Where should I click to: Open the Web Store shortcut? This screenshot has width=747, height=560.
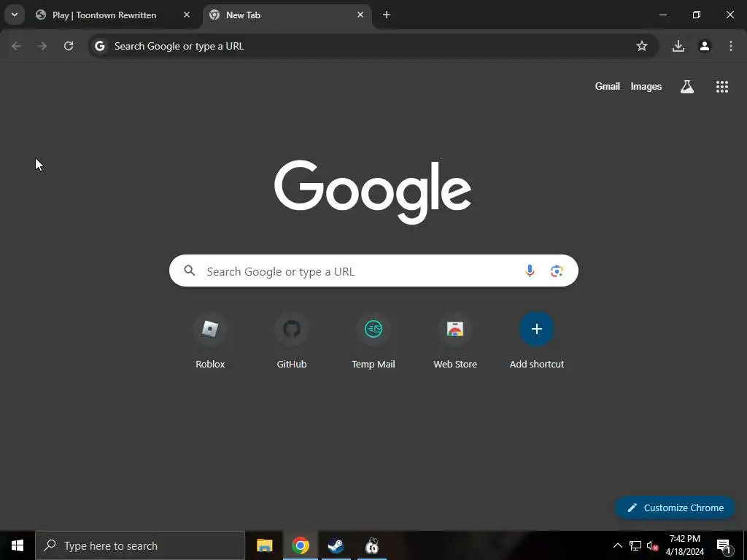455,341
